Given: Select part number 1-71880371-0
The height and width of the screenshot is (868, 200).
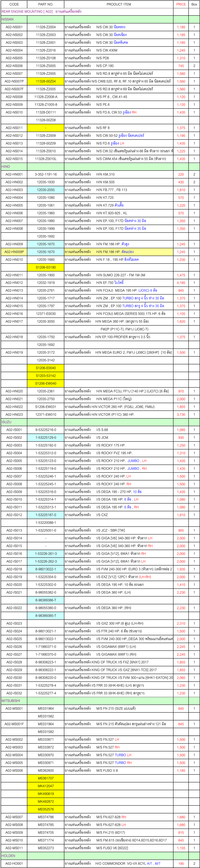Looking at the screenshot, I should (x=46, y=647).
